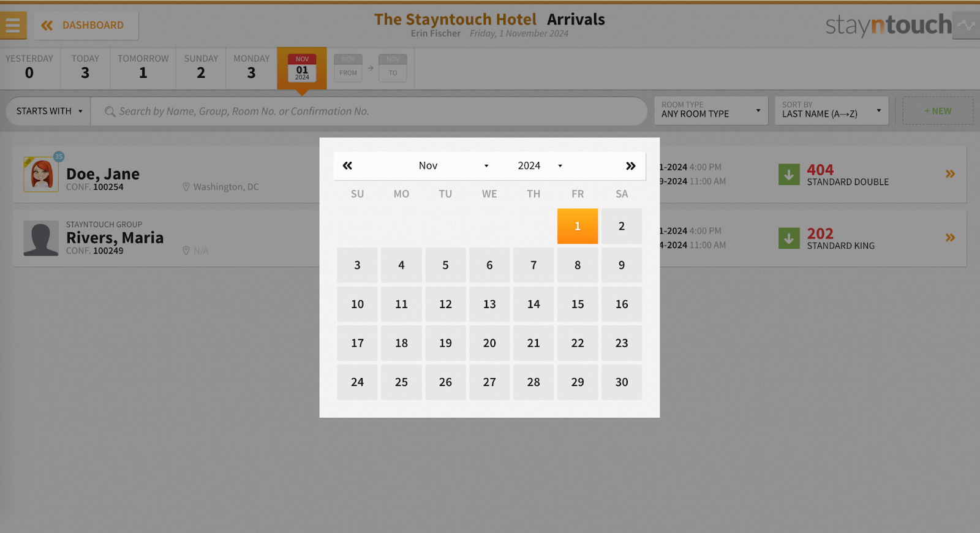Click Jane Doe's avatar picture
The width and height of the screenshot is (980, 533).
click(x=41, y=174)
